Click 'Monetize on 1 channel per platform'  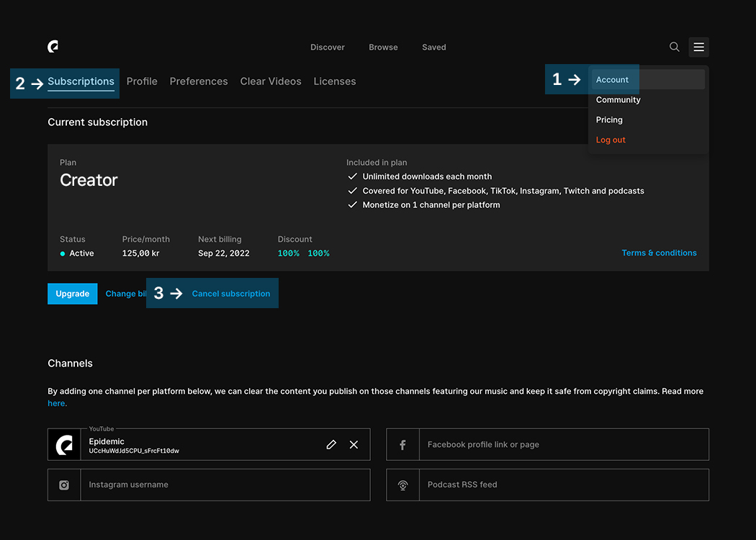pos(431,205)
